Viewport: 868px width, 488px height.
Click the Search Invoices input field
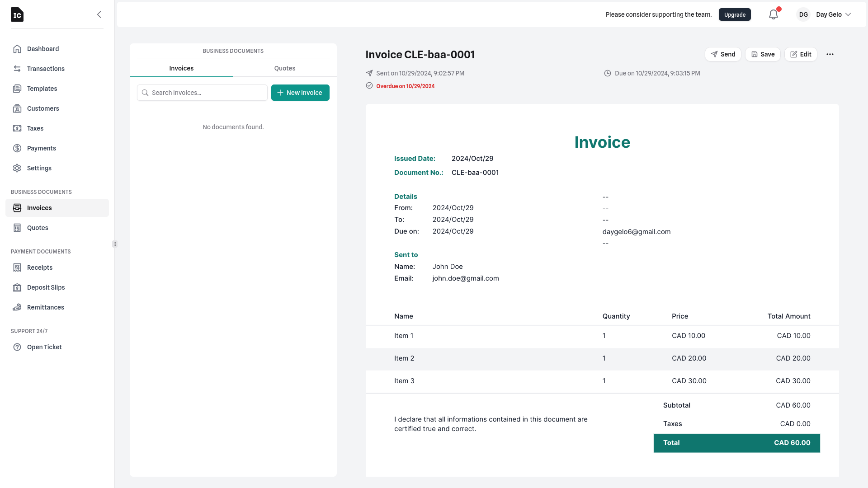point(202,92)
